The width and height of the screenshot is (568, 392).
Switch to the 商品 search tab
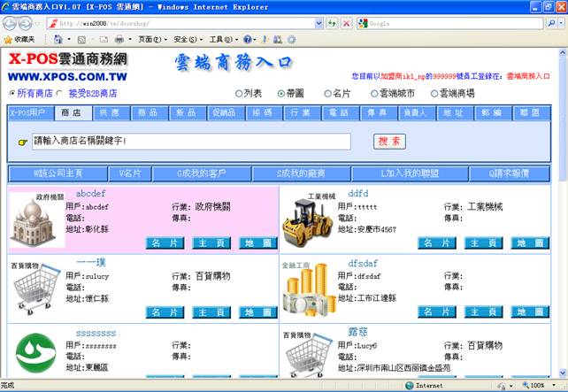point(148,113)
